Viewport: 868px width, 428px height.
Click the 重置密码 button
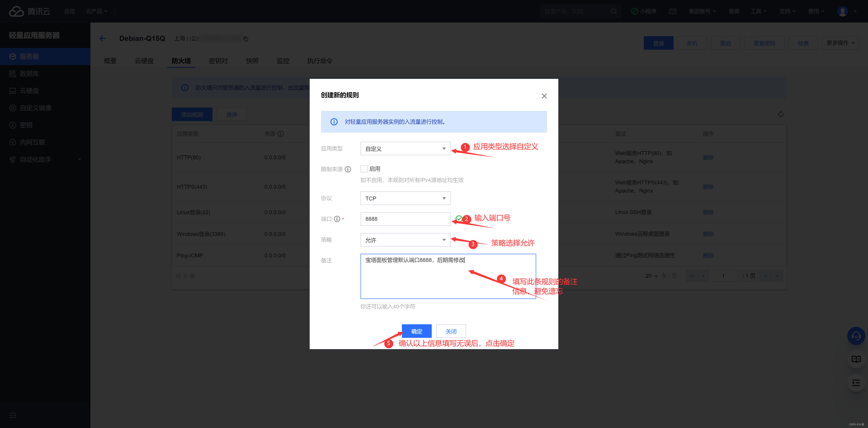764,43
